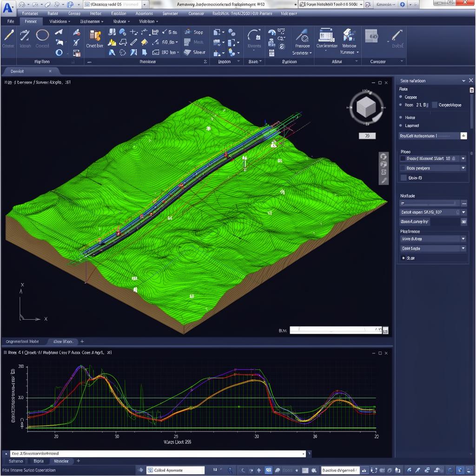Select the pencil tool labeled Contor

tap(9, 35)
